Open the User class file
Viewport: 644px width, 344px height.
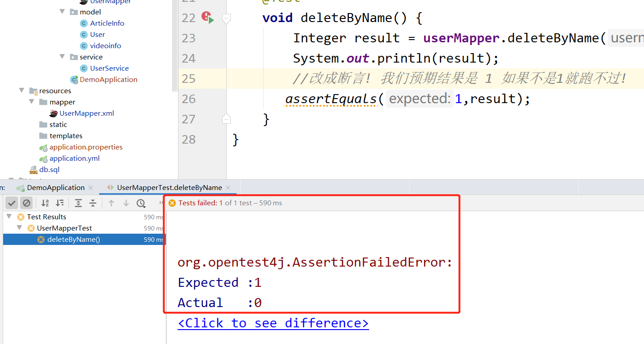coord(97,34)
